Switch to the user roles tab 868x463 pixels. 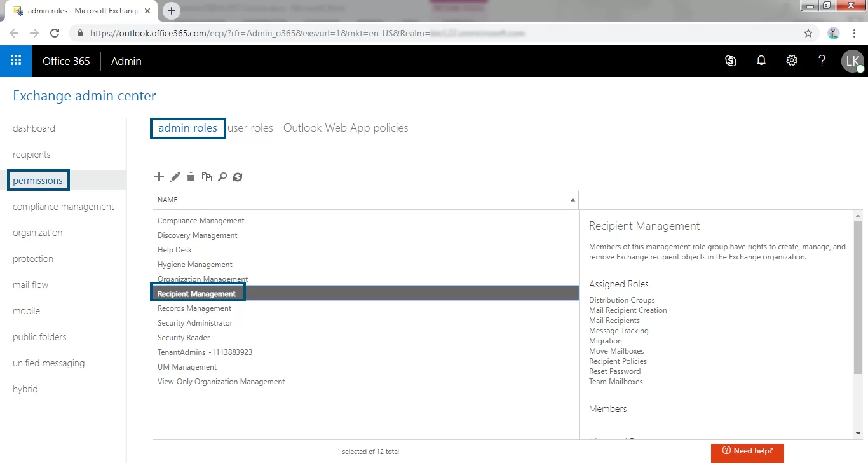click(x=250, y=128)
